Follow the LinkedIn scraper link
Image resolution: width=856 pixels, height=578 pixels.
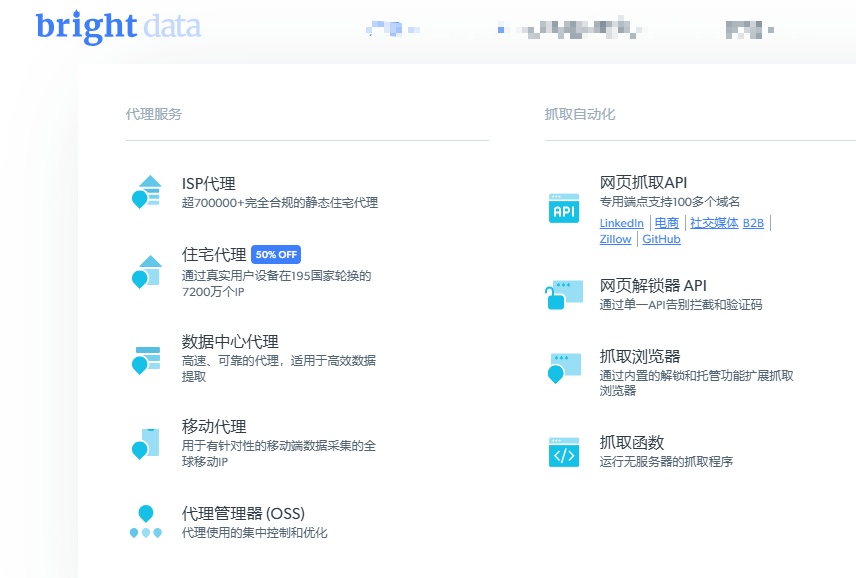tap(621, 223)
